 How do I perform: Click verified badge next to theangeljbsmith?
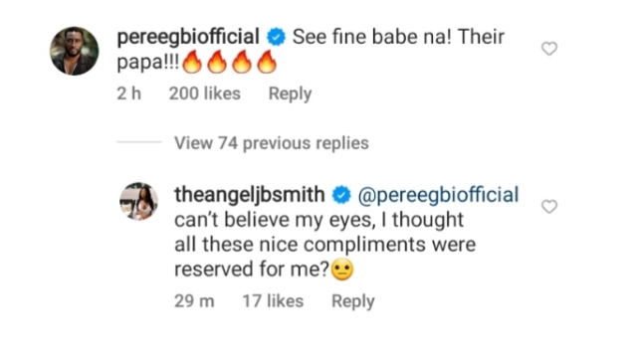click(341, 195)
